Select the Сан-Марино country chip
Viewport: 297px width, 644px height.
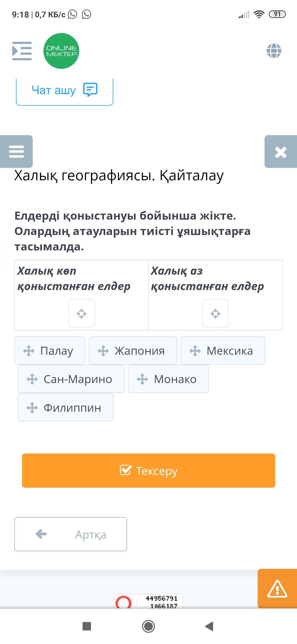pyautogui.click(x=71, y=379)
